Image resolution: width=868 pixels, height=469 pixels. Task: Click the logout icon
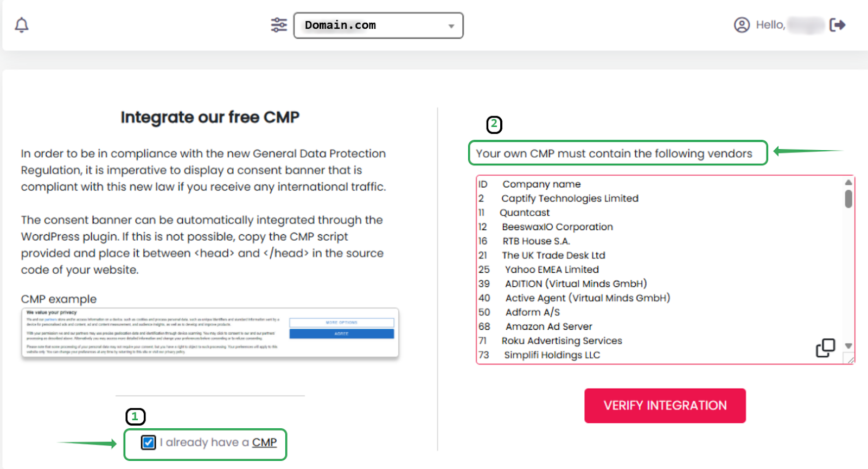click(837, 25)
